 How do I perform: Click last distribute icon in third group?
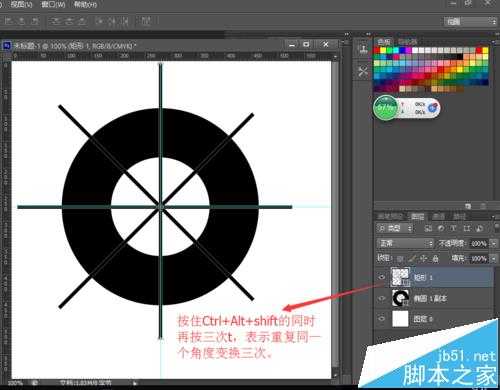click(x=125, y=21)
